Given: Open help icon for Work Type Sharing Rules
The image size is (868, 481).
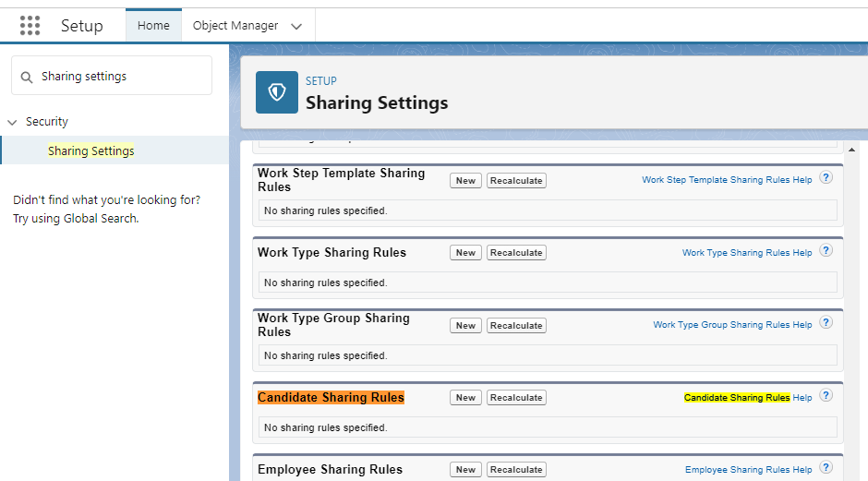Looking at the screenshot, I should pos(826,250).
